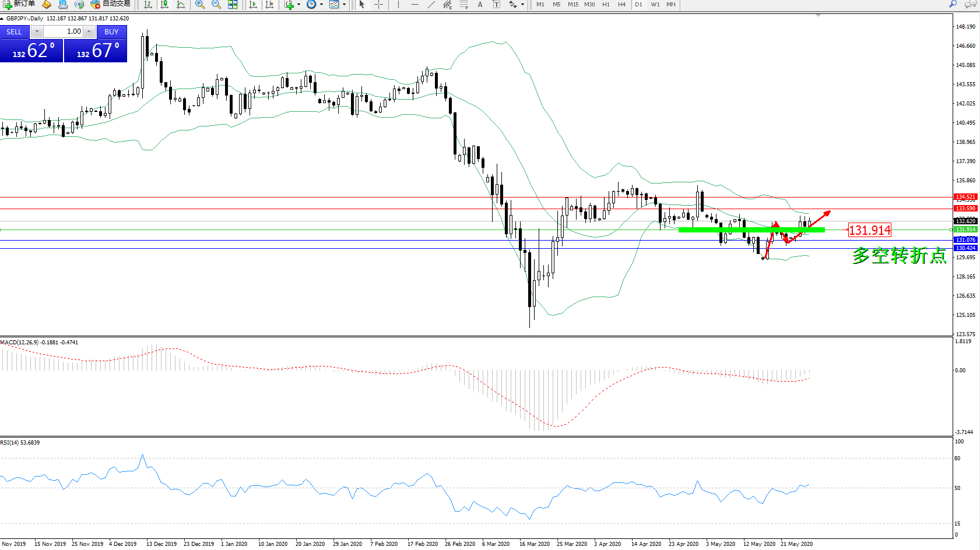Open the chart templates dropdown arrow

pos(344,5)
